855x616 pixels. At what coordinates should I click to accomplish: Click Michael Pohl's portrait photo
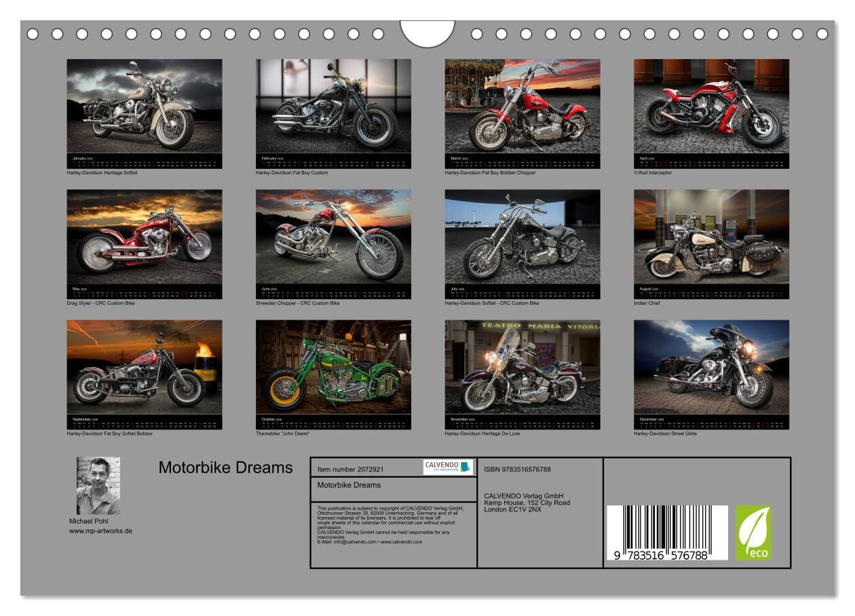click(98, 486)
